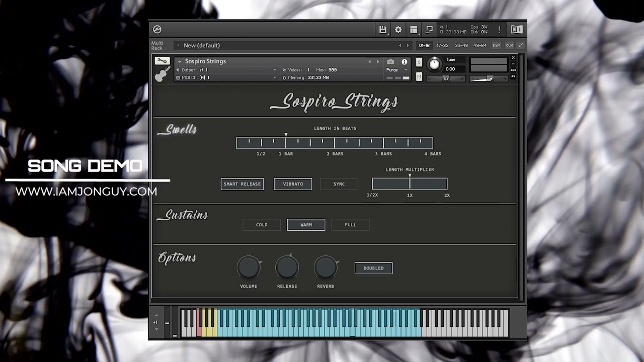Open the Save floppy disk menu

(383, 30)
